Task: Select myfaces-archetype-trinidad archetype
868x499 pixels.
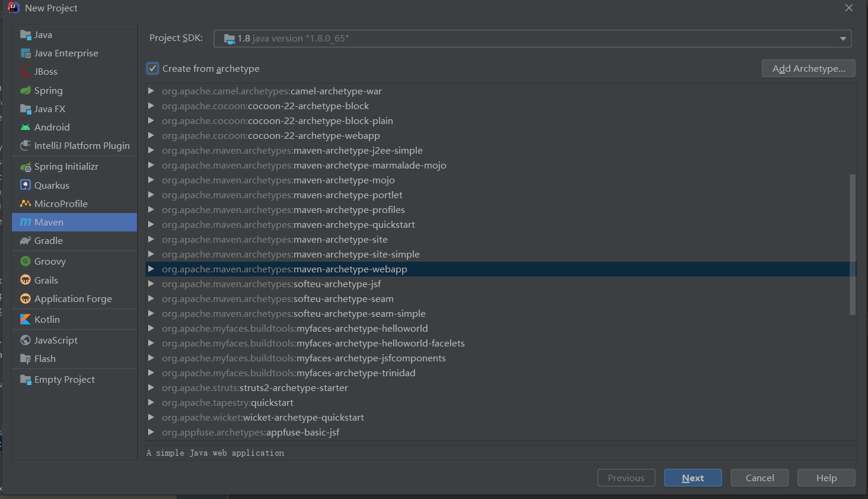Action: [501, 373]
